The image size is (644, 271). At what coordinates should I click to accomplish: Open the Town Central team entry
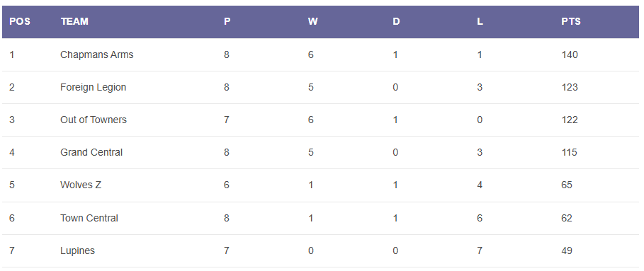89,218
